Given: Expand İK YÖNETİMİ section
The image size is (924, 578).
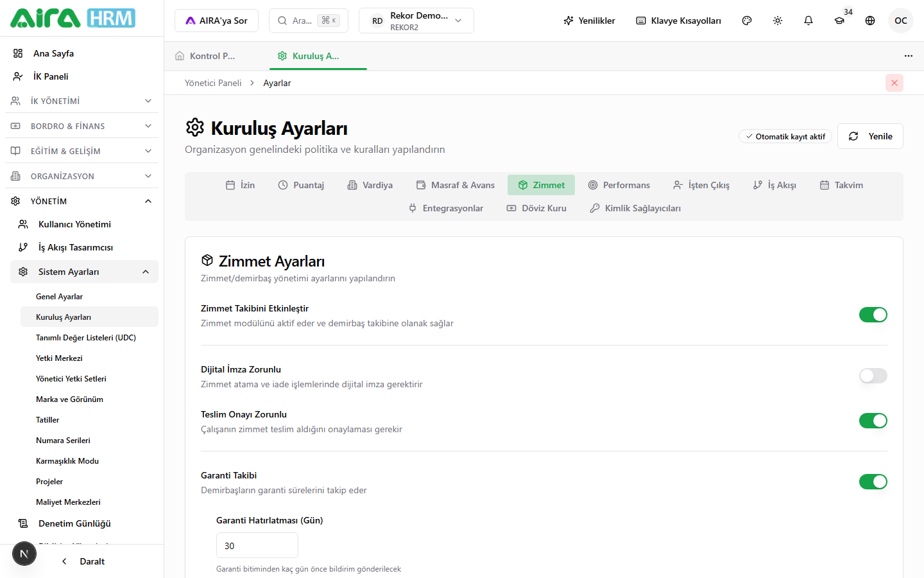Looking at the screenshot, I should tap(81, 101).
